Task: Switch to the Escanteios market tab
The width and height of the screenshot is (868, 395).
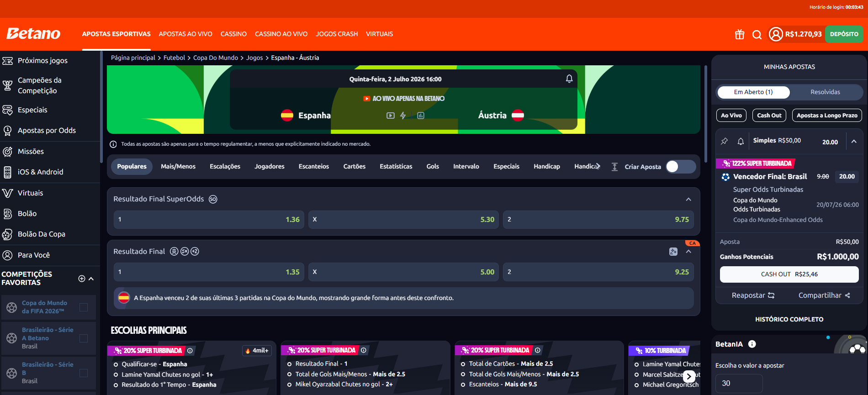Action: tap(314, 167)
